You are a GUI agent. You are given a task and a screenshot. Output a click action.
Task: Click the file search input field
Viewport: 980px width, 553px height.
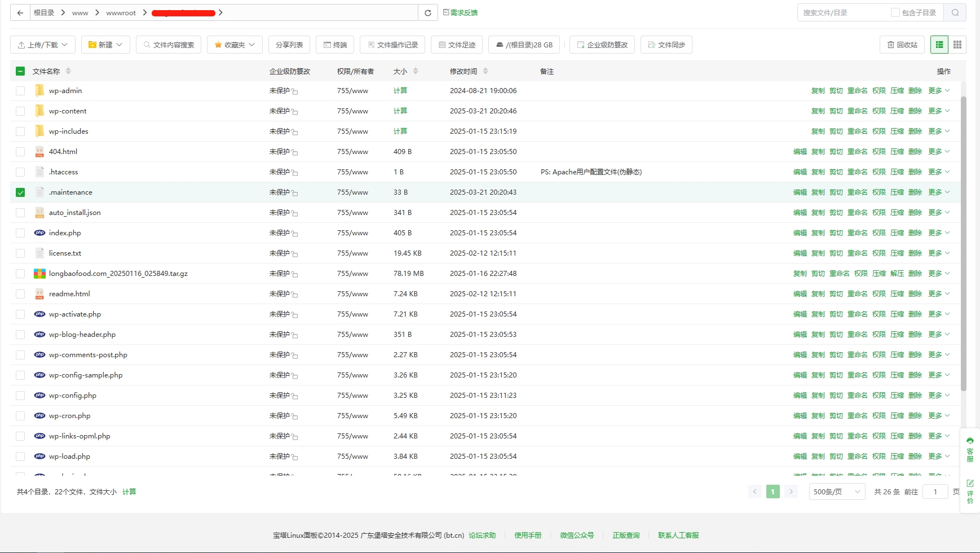842,12
